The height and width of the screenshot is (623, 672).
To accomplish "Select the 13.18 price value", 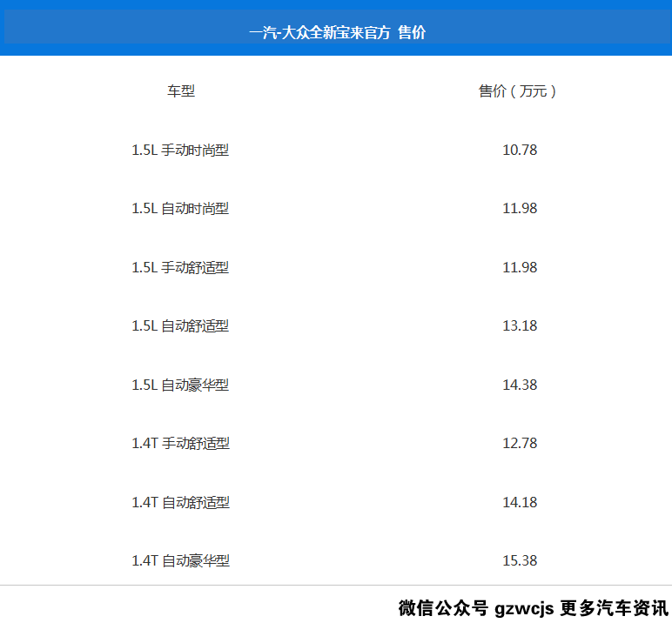I will [x=520, y=326].
